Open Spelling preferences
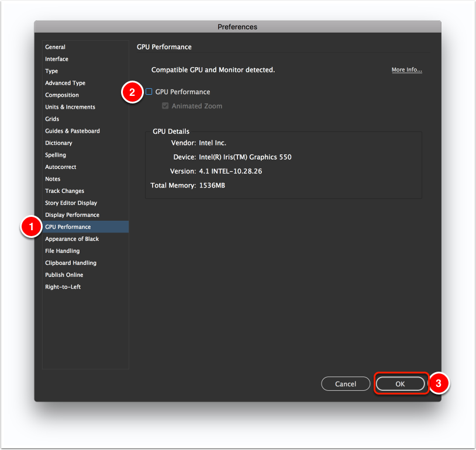This screenshot has width=476, height=450. 56,155
